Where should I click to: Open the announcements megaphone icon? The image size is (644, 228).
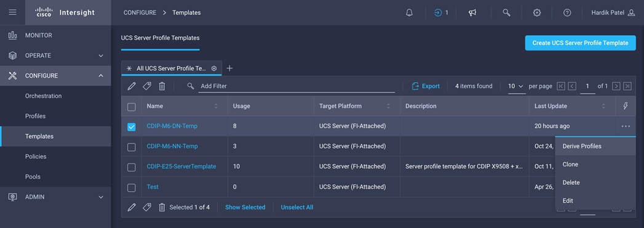coord(472,13)
